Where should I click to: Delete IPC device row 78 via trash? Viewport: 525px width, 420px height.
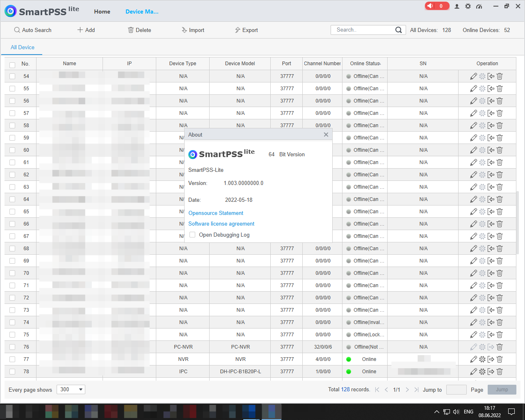coord(500,372)
